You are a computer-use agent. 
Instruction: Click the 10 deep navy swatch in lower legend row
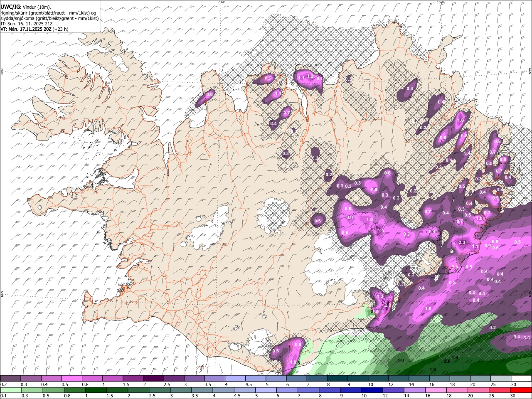pyautogui.click(x=372, y=390)
